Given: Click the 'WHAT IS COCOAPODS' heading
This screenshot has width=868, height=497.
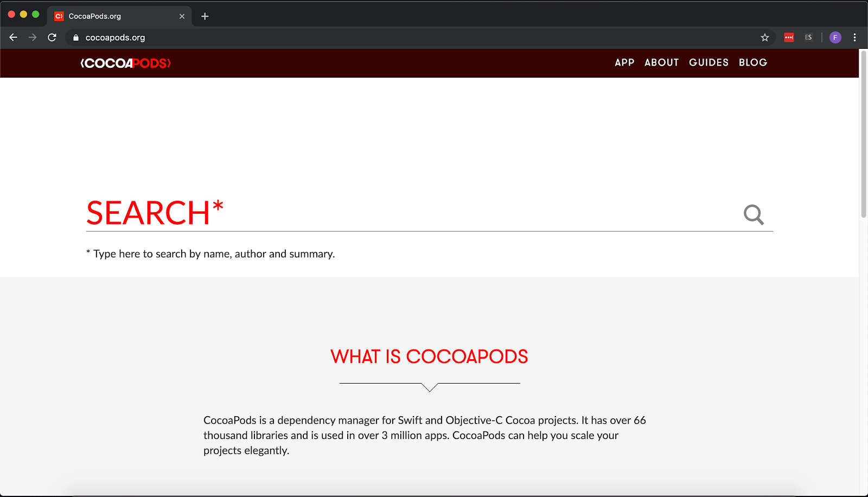Looking at the screenshot, I should pos(429,356).
